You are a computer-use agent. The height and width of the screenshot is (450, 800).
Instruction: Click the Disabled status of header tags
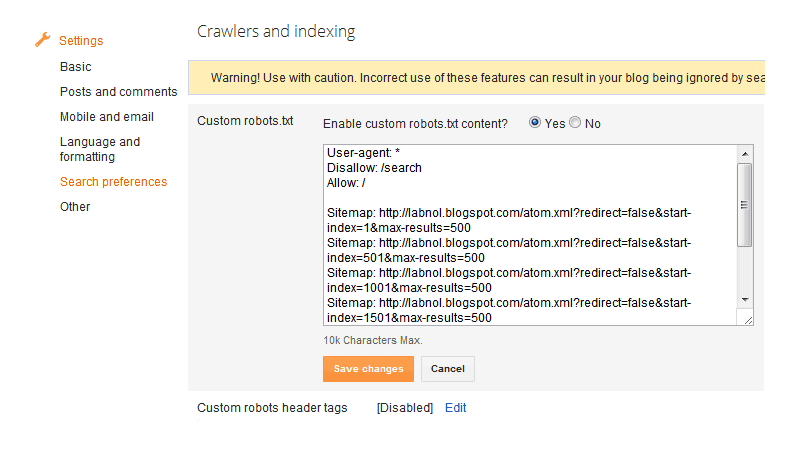tap(404, 408)
